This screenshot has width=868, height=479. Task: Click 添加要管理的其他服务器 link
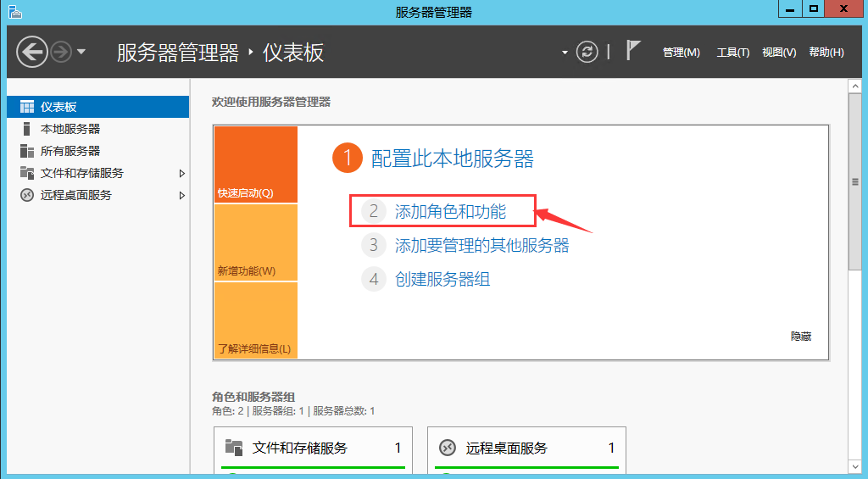[x=481, y=245]
